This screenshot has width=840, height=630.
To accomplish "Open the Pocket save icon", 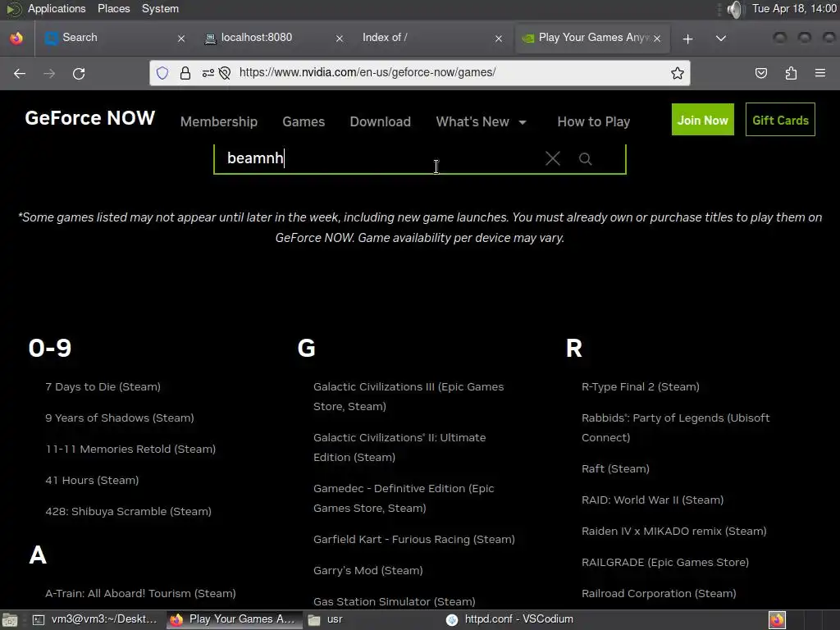I will [760, 73].
